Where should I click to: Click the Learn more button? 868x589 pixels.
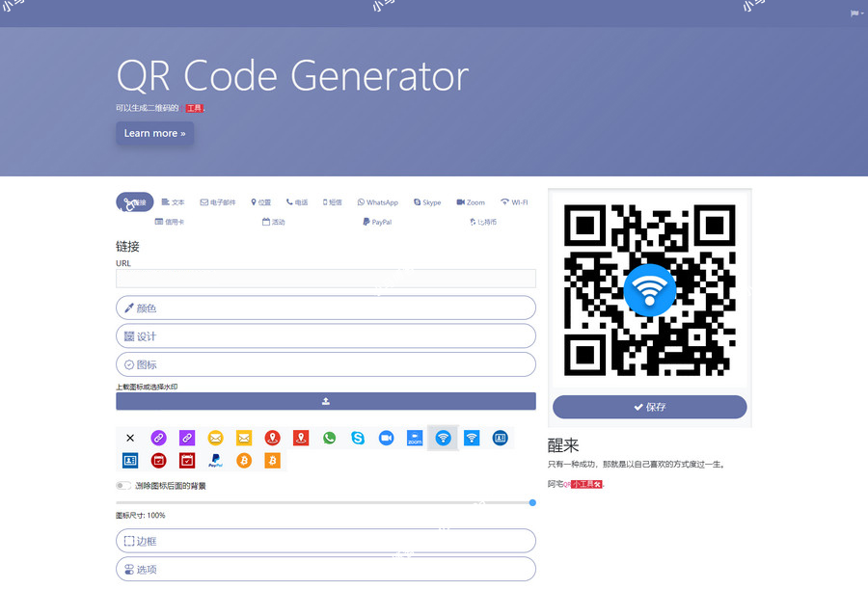point(154,133)
